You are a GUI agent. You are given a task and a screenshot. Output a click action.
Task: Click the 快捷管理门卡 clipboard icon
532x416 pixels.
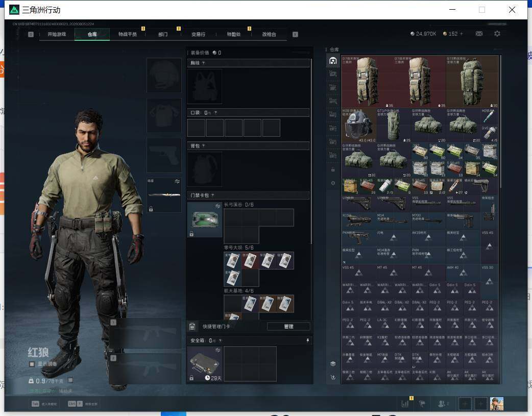click(192, 327)
